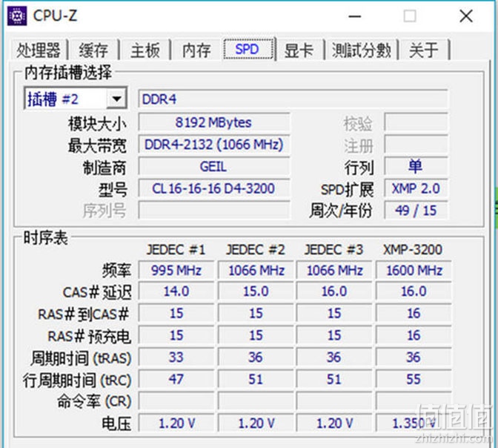Image resolution: width=498 pixels, height=448 pixels.
Task: Click the JEDEC #1 column header
Action: point(176,250)
